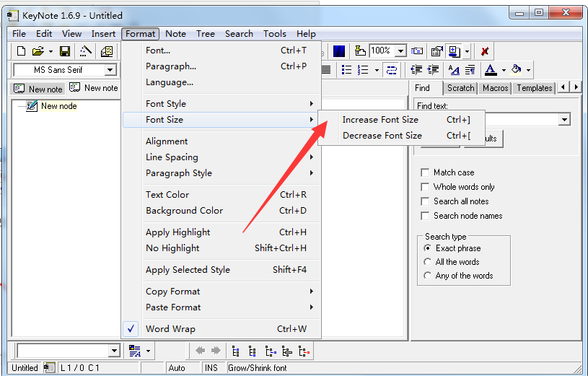Choose Decrease Font Size menu item
The width and height of the screenshot is (588, 376).
401,136
